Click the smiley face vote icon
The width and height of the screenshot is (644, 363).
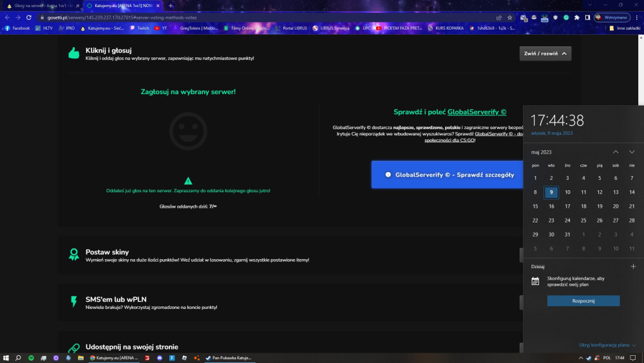coord(188,131)
